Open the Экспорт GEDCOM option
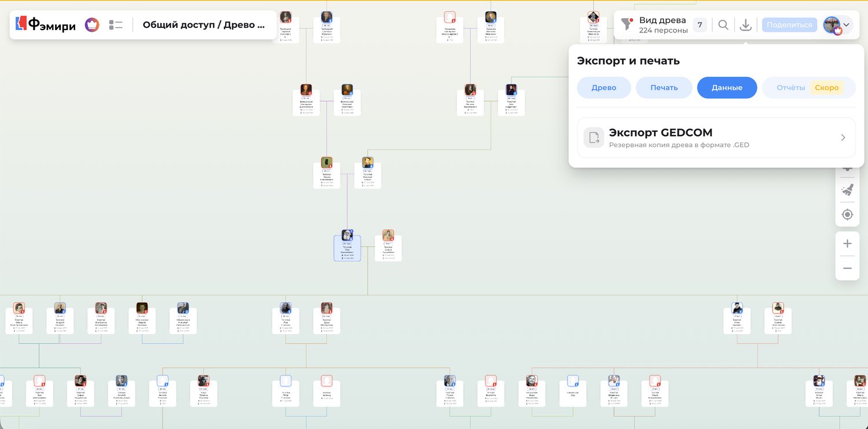 tap(716, 138)
